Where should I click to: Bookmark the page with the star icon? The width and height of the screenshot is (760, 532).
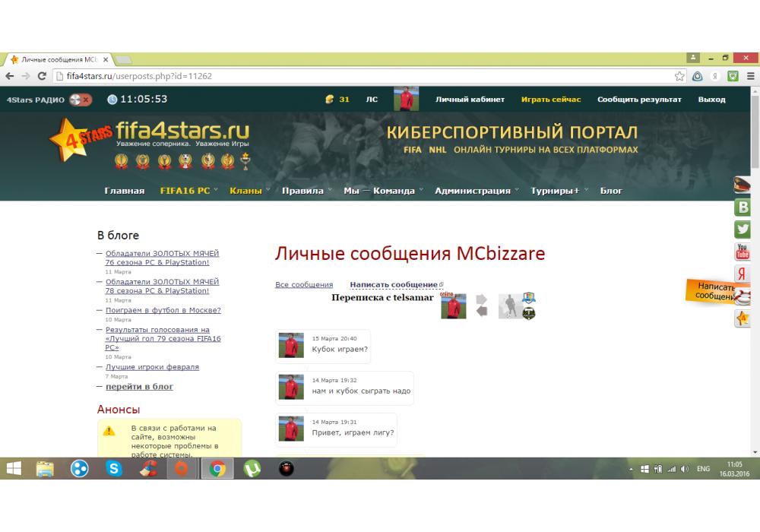[679, 76]
